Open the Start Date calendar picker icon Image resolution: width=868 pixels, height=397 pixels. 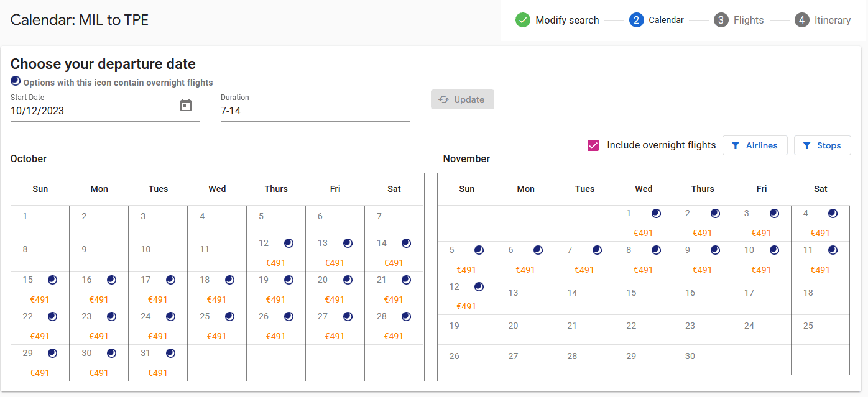tap(186, 106)
